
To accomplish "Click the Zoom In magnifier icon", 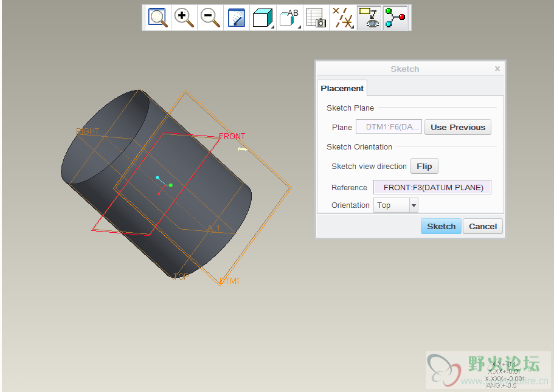I will (184, 18).
